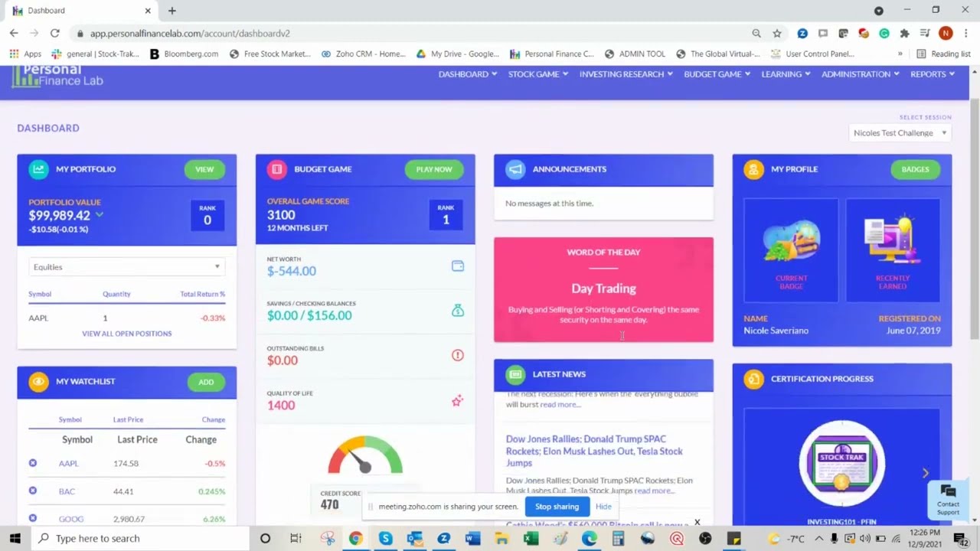Expand the Investing Research menu

click(x=626, y=74)
